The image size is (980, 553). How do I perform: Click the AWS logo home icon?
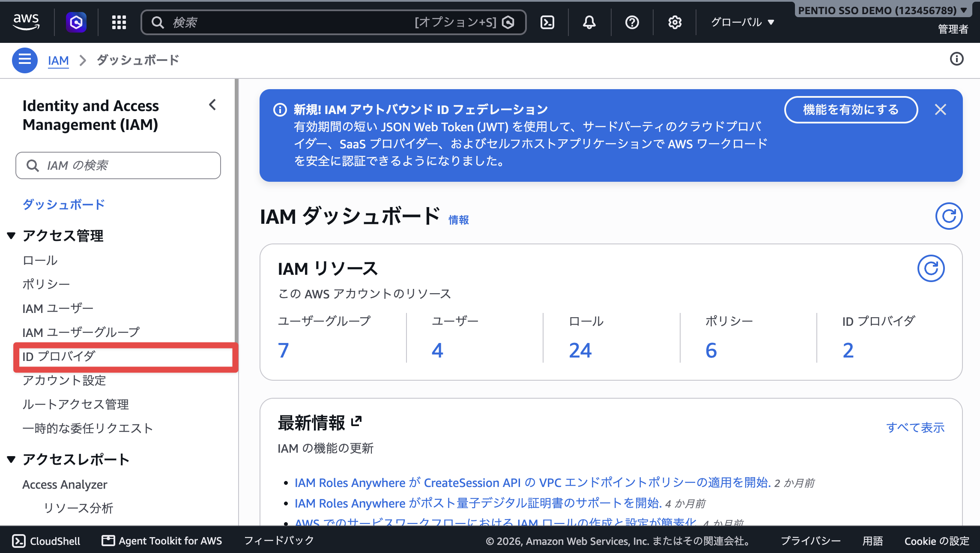tap(26, 21)
